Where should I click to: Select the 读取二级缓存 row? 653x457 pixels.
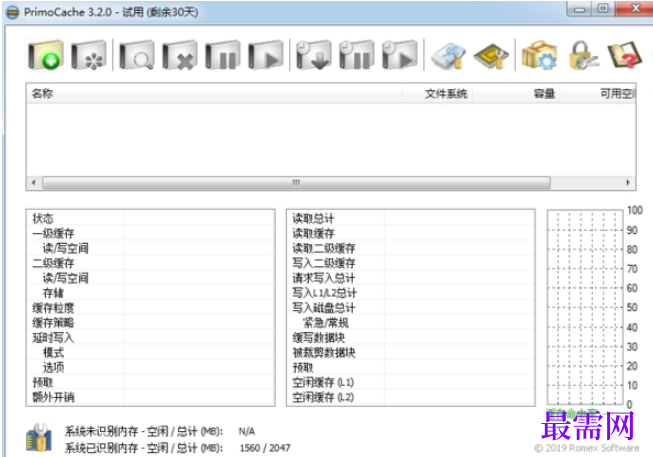pos(411,248)
